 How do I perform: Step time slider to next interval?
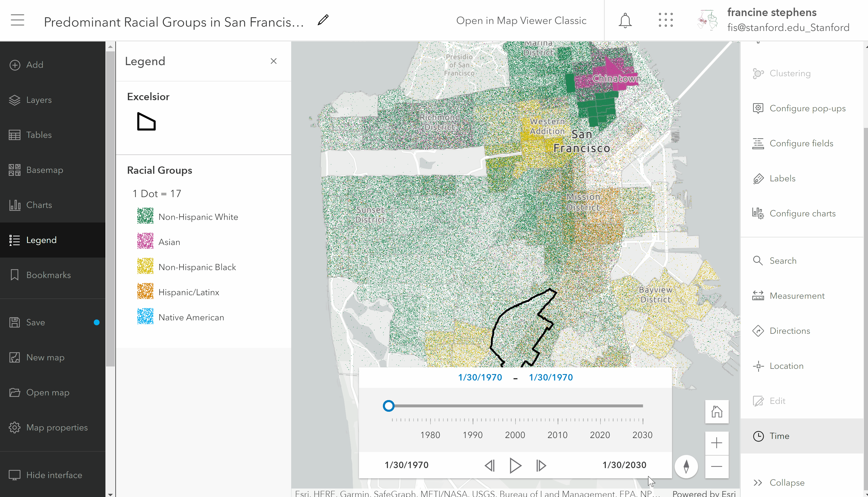(x=541, y=465)
